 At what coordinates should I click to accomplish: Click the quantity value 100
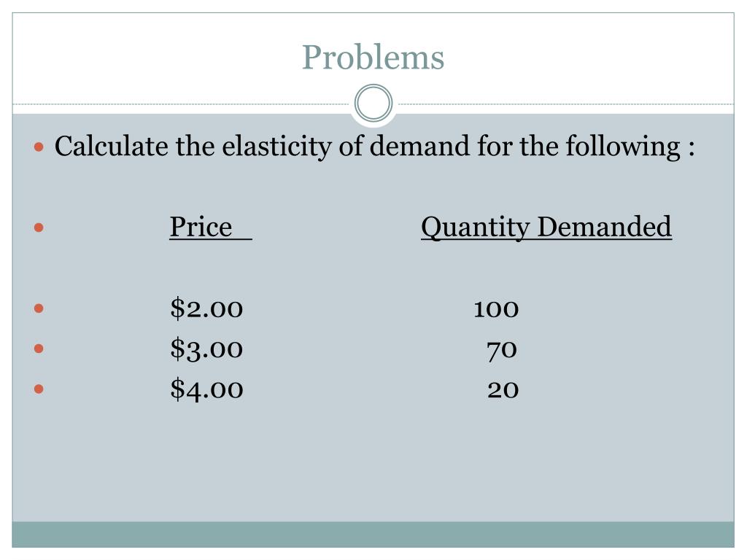tap(496, 309)
